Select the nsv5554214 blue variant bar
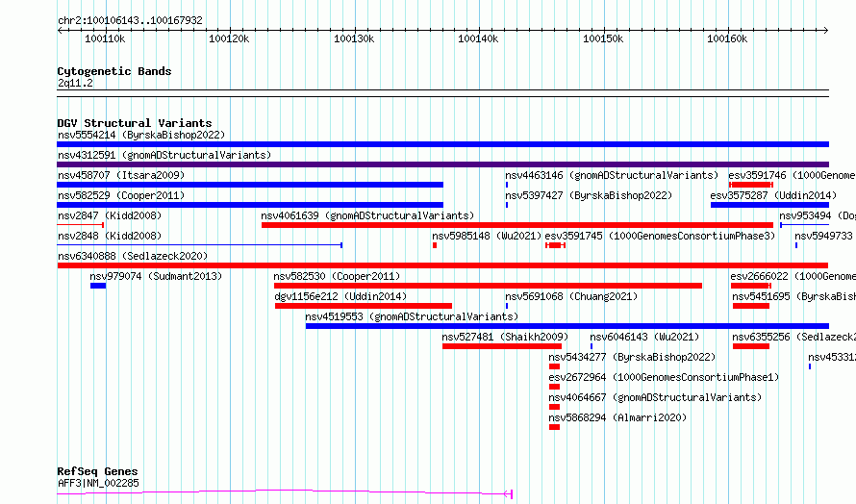Viewport: 856px width, 504px height. (x=442, y=144)
